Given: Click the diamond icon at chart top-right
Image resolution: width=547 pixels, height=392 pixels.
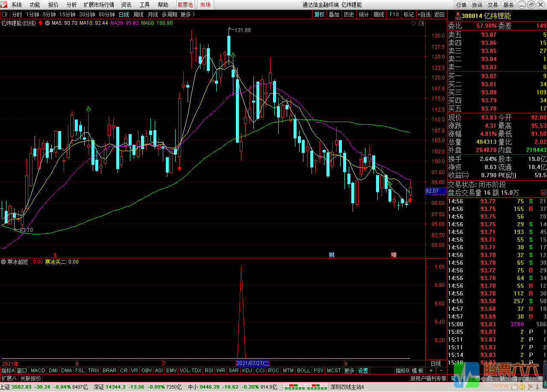Looking at the screenshot, I should [414, 23].
